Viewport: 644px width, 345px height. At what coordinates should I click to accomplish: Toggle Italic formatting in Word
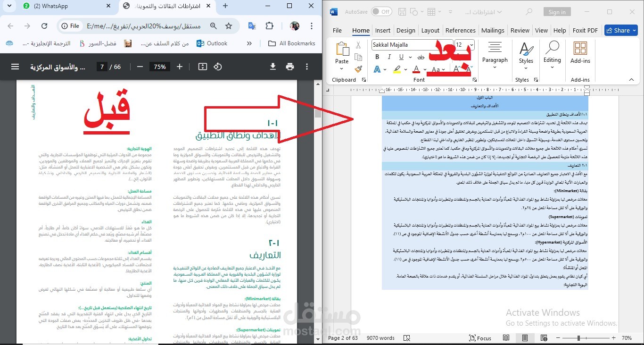[x=389, y=57]
